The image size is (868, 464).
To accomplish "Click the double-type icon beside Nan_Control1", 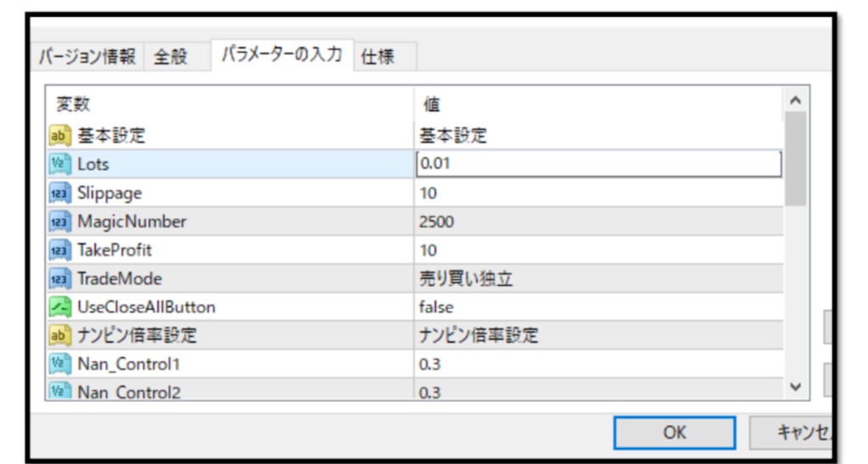I will coord(60,364).
